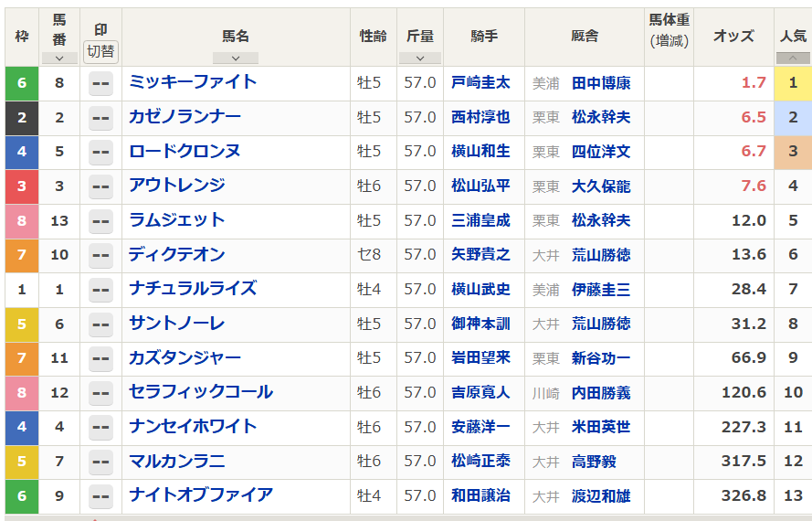Sort by weight 斤量 arrow
The image size is (812, 521).
coord(420,58)
